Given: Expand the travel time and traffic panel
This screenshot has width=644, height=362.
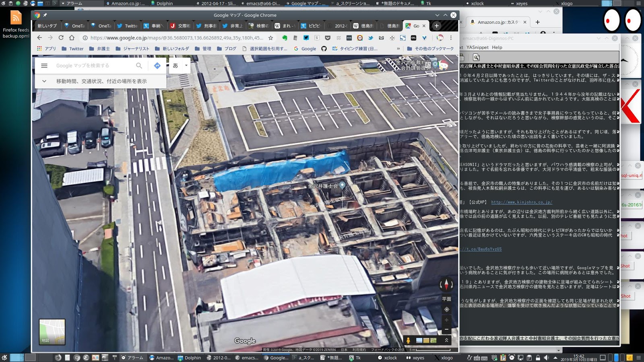Looking at the screenshot, I should tap(44, 81).
